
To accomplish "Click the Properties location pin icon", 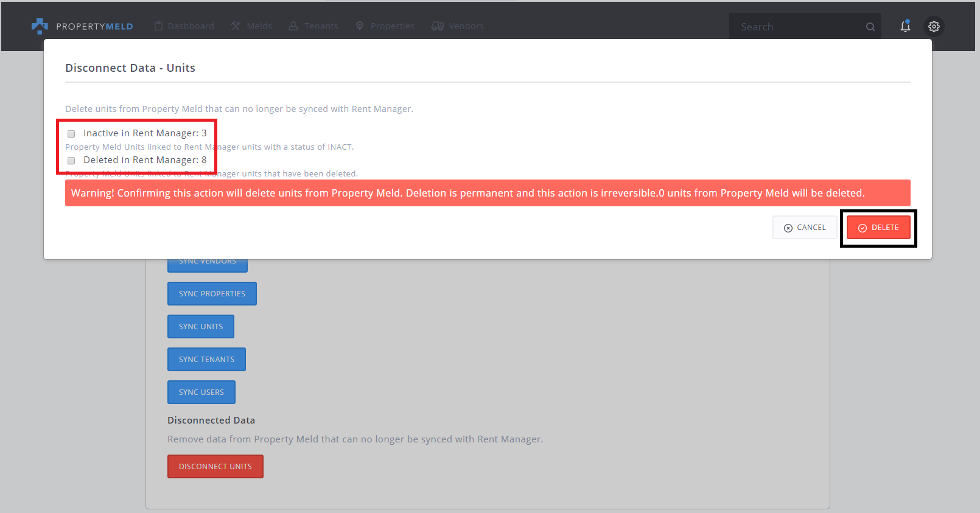I will point(360,26).
